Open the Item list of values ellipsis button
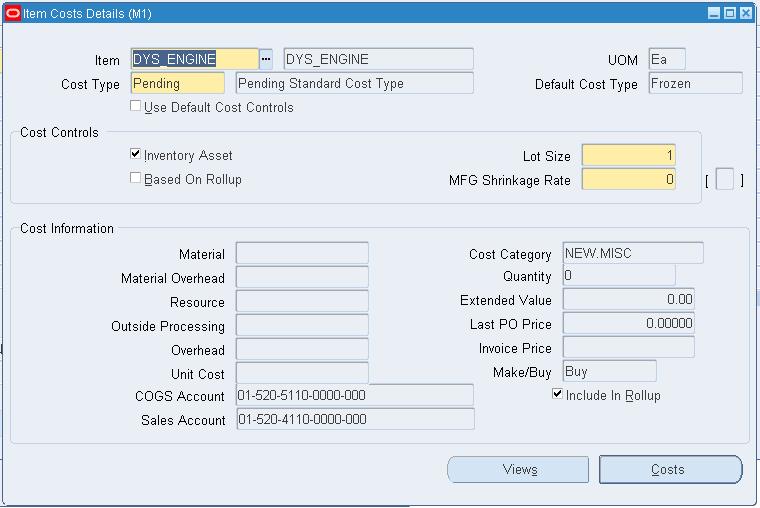This screenshot has height=508, width=760. (266, 59)
